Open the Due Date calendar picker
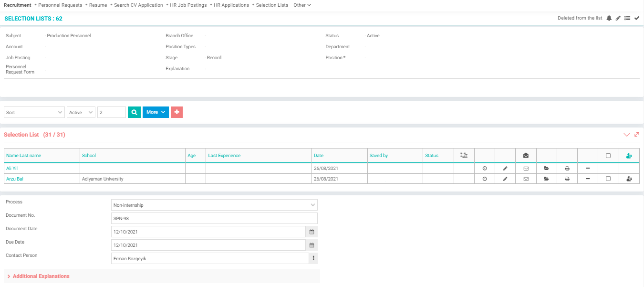644x287 pixels. pos(312,245)
